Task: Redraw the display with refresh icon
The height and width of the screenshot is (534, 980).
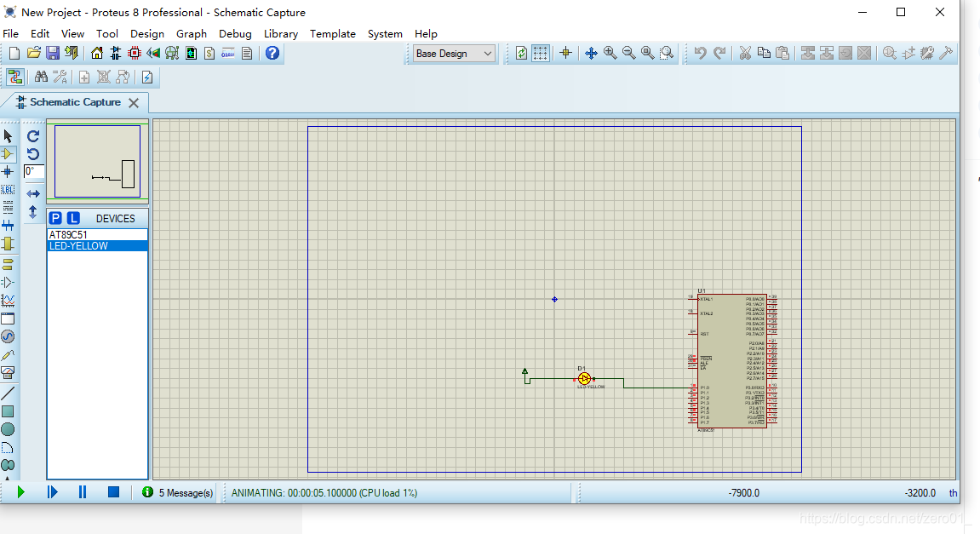Action: tap(521, 53)
